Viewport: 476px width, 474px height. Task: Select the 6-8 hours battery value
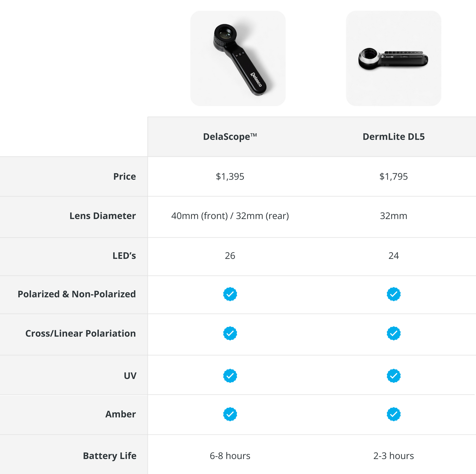point(230,456)
